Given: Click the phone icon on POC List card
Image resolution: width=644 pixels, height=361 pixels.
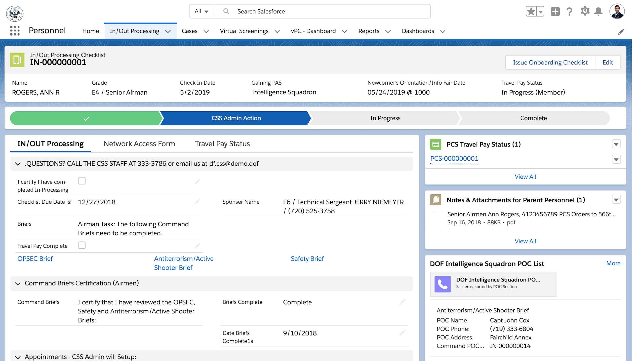Looking at the screenshot, I should click(x=443, y=284).
